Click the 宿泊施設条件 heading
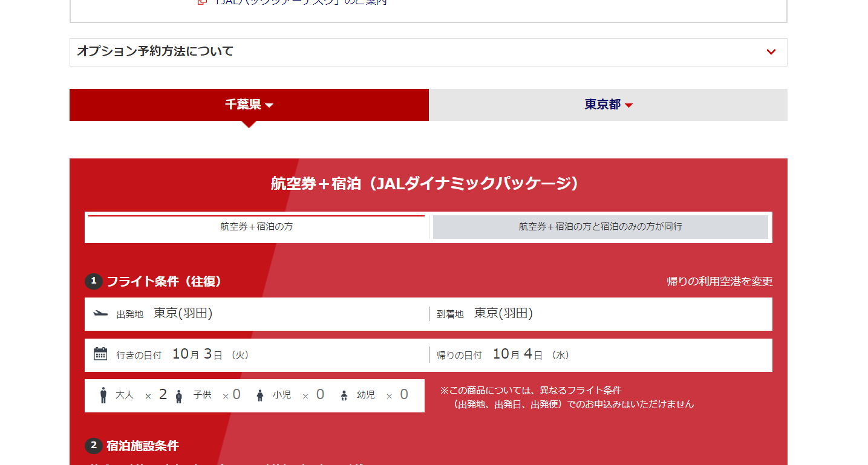The width and height of the screenshot is (868, 465). (x=143, y=446)
